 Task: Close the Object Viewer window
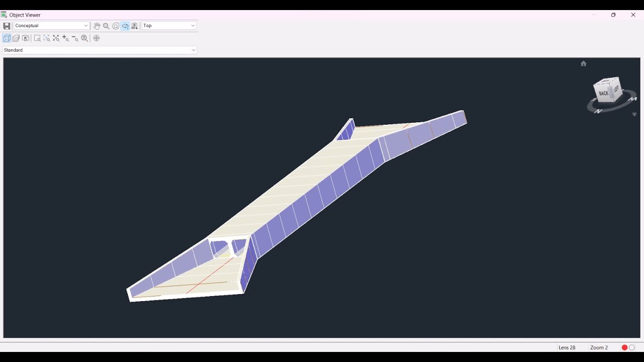633,15
